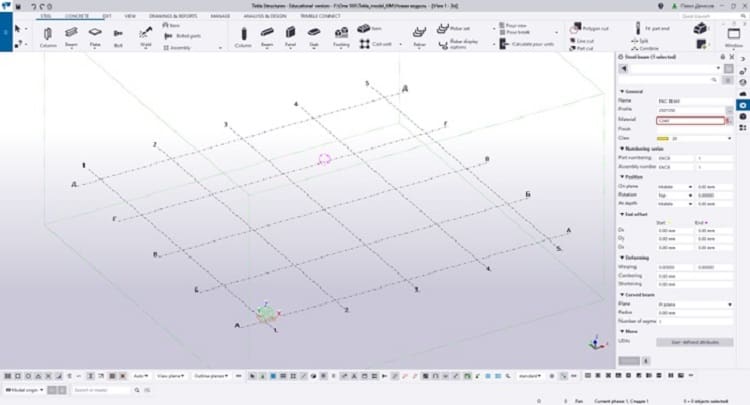This screenshot has height=405, width=750.
Task: Click the User-defined attributes button
Action: tap(694, 341)
